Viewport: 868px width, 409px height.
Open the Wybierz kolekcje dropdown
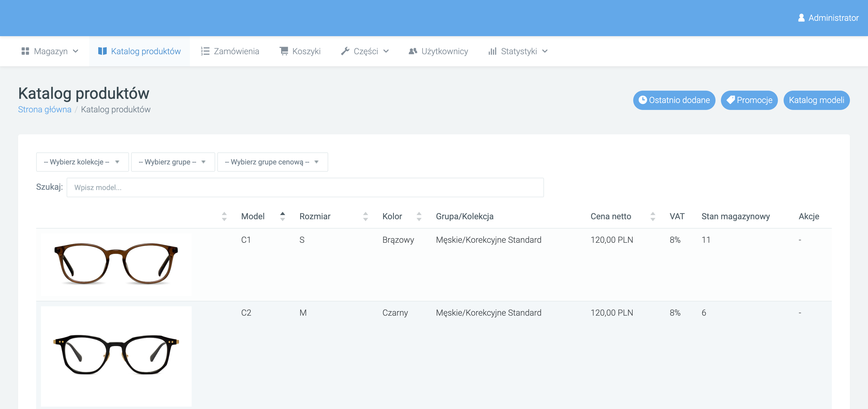click(x=82, y=162)
